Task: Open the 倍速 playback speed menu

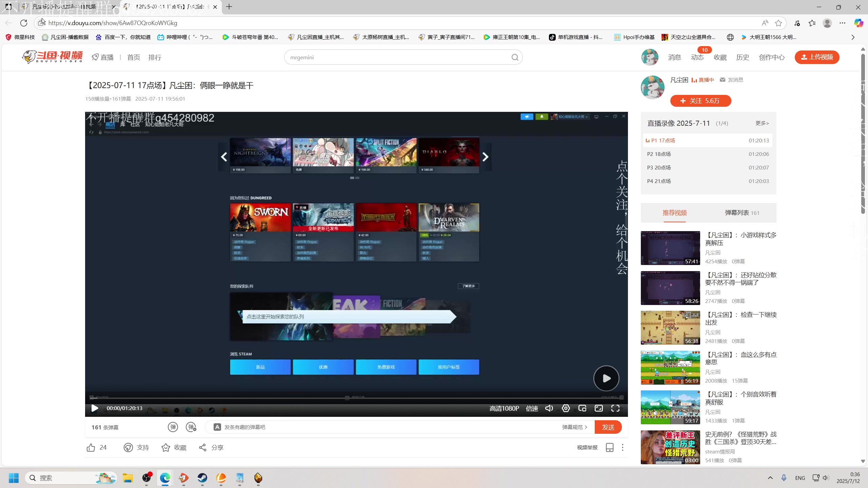Action: pos(532,408)
